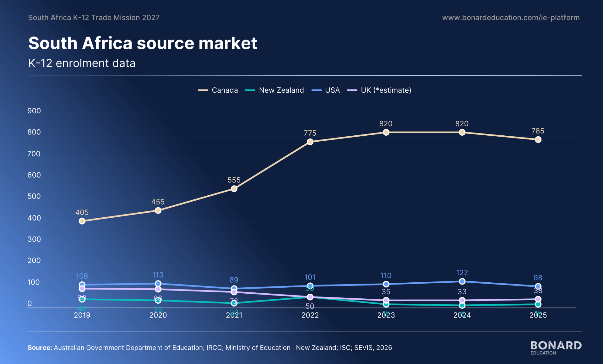Click the USA legend entry

tap(326, 90)
